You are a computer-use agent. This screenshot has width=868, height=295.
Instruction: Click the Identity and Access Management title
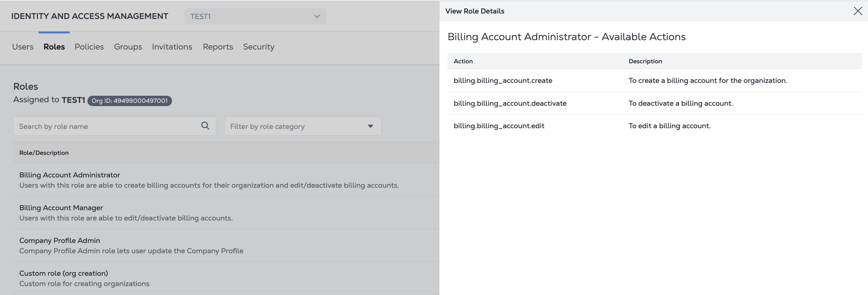(x=90, y=16)
